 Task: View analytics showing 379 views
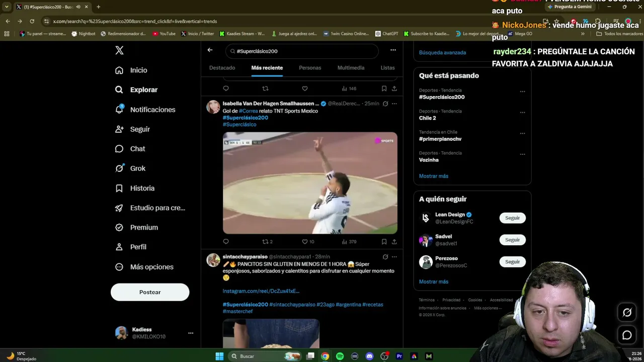coord(349,242)
